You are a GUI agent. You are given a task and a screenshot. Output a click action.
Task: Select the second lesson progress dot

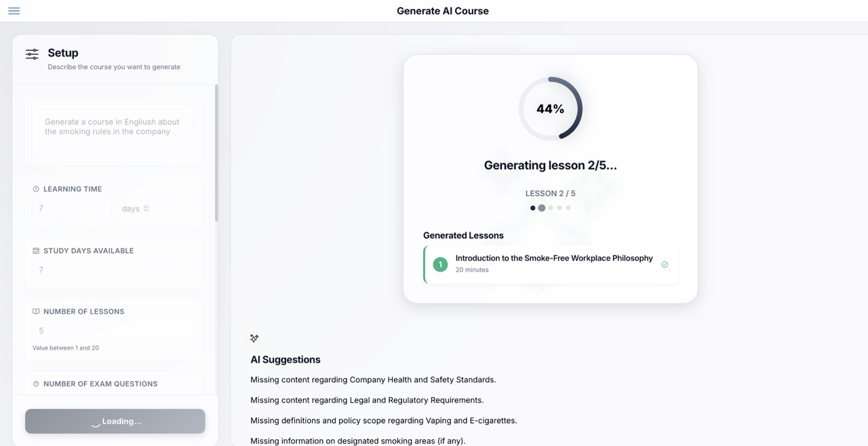[541, 207]
